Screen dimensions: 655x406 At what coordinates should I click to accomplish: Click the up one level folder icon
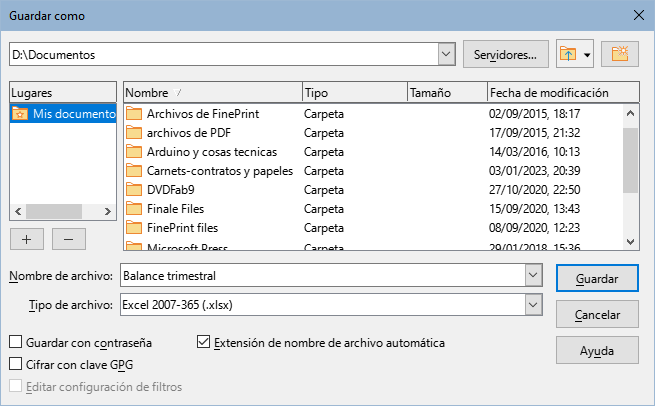(x=568, y=54)
